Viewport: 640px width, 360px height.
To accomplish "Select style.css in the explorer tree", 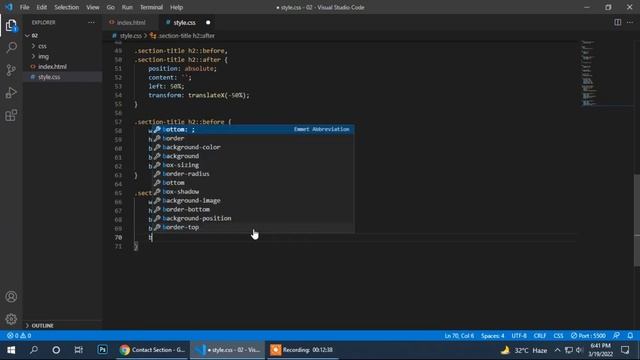I will pyautogui.click(x=49, y=77).
